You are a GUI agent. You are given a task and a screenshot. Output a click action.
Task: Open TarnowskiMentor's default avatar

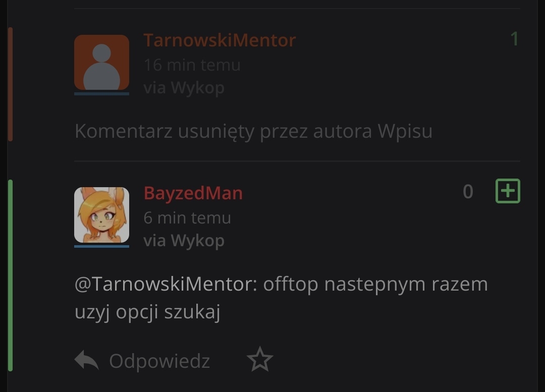pyautogui.click(x=101, y=62)
